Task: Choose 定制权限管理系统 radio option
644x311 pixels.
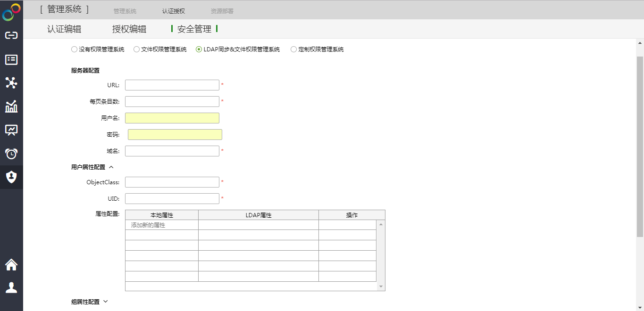Action: [293, 49]
